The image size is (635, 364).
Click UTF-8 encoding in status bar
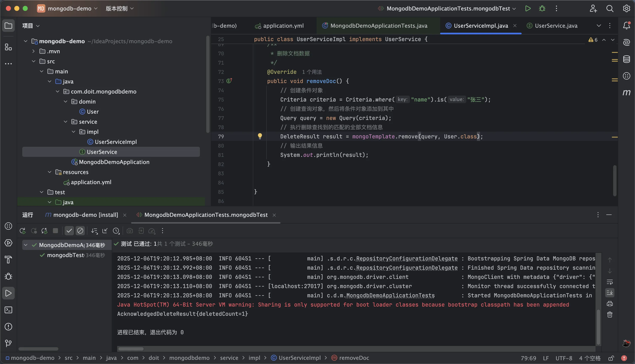click(x=564, y=358)
